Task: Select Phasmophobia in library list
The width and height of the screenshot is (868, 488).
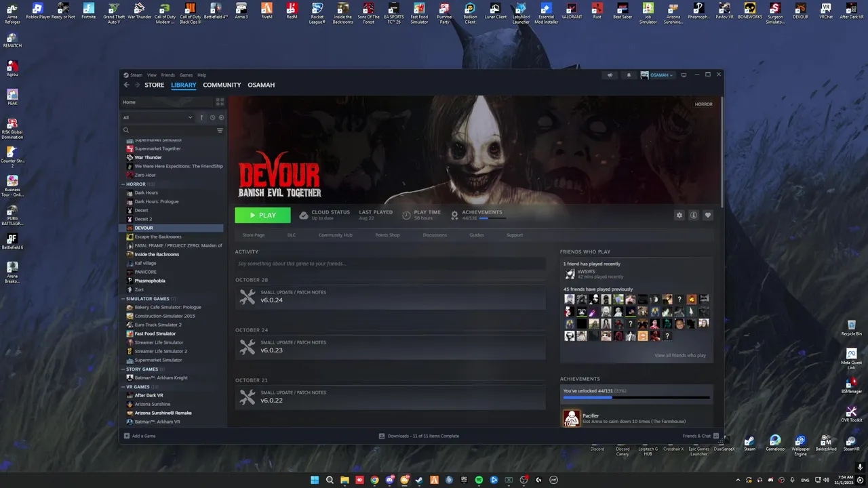Action: click(150, 281)
